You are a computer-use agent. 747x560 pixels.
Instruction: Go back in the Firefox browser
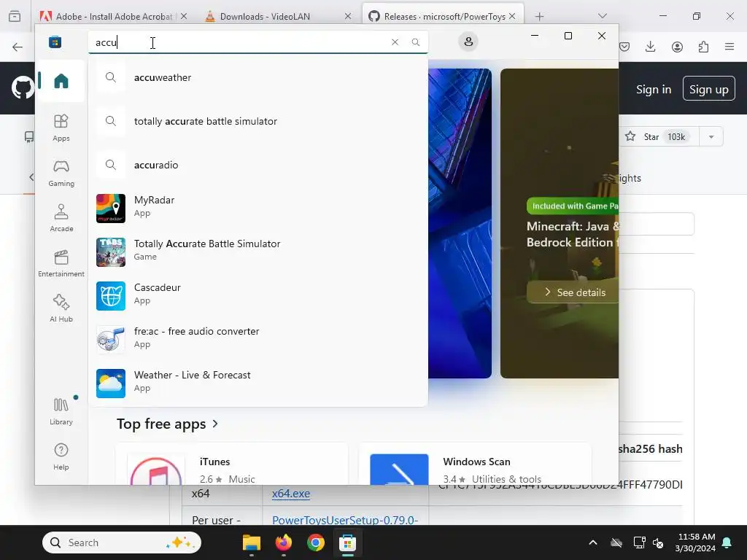(x=18, y=47)
